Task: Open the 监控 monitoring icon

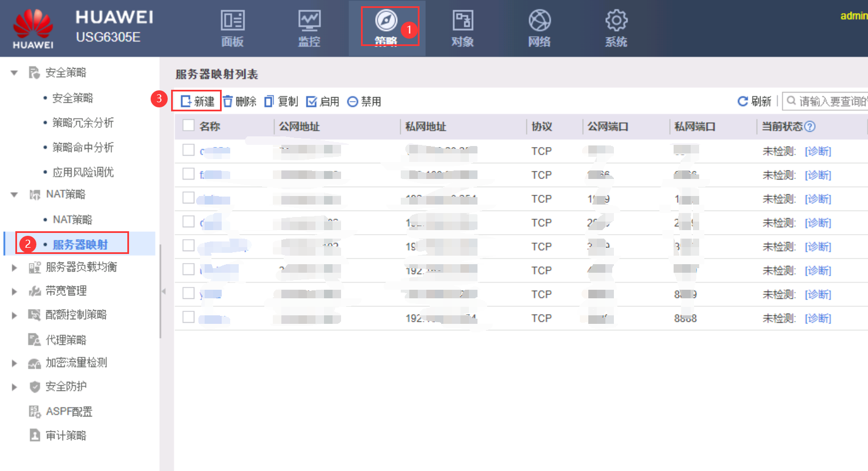Action: 309,21
